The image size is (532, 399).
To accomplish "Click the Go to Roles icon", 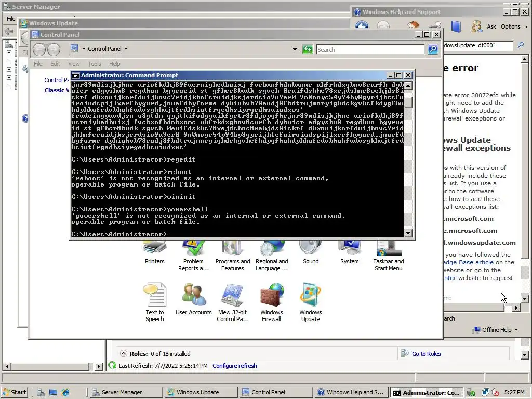I will pyautogui.click(x=405, y=353).
